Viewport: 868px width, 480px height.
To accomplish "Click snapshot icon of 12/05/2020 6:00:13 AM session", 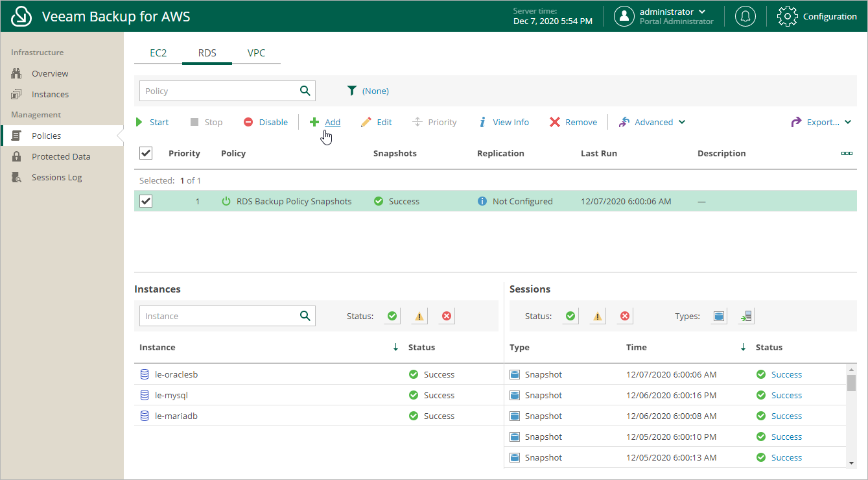I will (515, 457).
